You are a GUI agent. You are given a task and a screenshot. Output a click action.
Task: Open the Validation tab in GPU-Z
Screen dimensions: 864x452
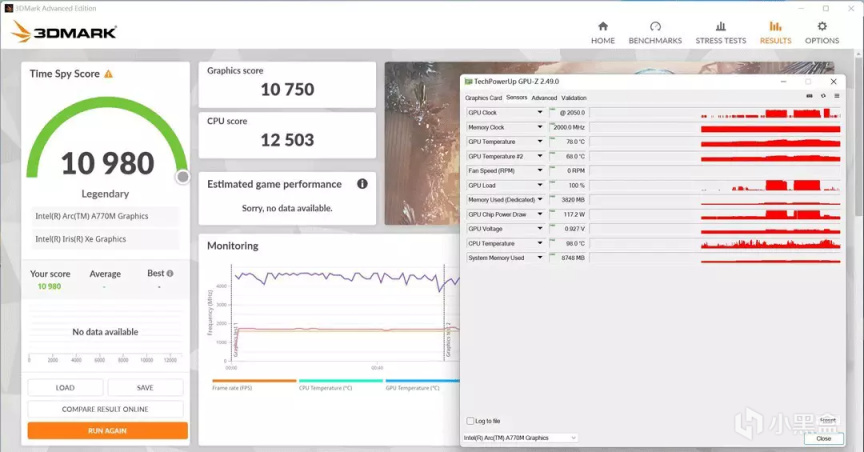pos(574,98)
